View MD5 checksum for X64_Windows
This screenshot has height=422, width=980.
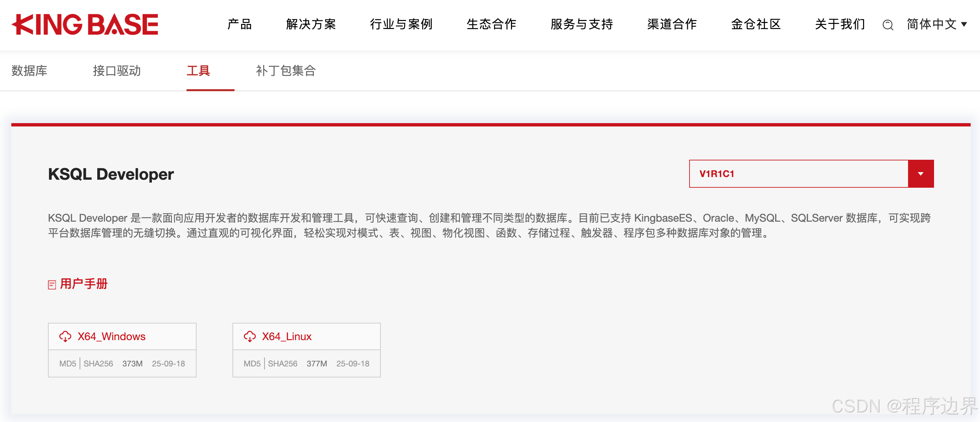point(67,363)
